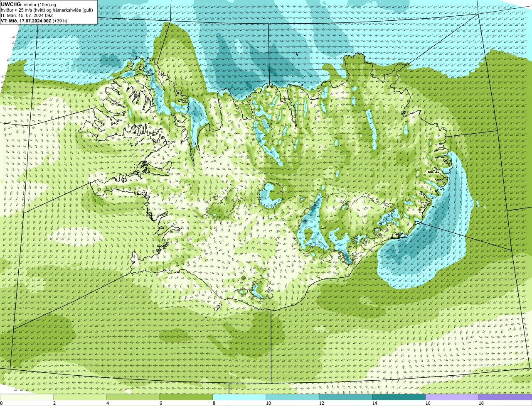Screen dimensions: 532x406
Task: Click the "4" legend scale label
Action: pos(108,403)
